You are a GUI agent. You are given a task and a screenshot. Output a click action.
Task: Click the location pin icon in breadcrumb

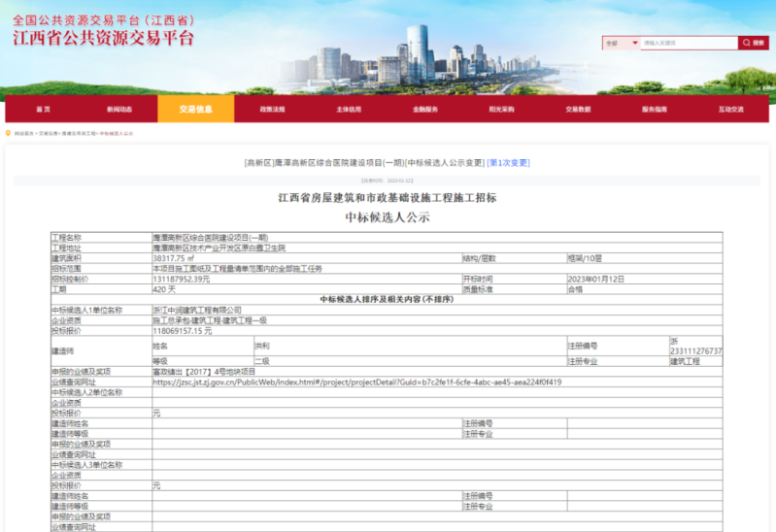[9, 133]
